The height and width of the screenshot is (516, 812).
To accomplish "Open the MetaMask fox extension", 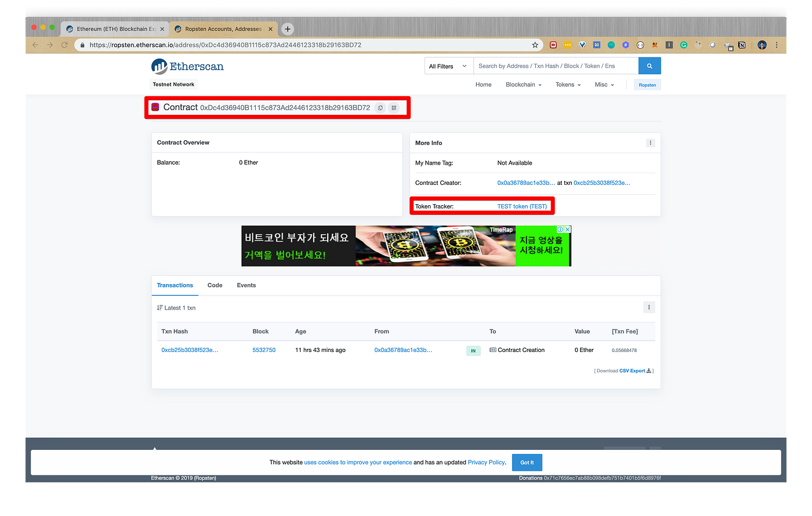I will coord(655,45).
